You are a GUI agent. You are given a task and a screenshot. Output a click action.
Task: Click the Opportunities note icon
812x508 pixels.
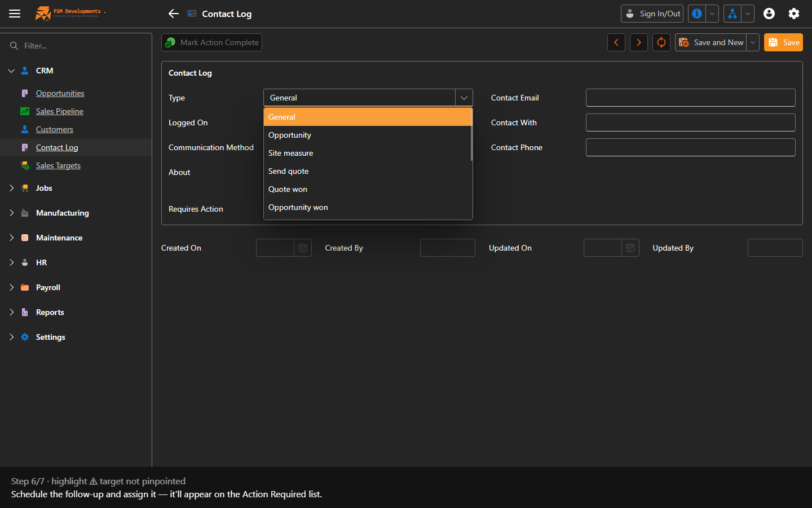[25, 93]
